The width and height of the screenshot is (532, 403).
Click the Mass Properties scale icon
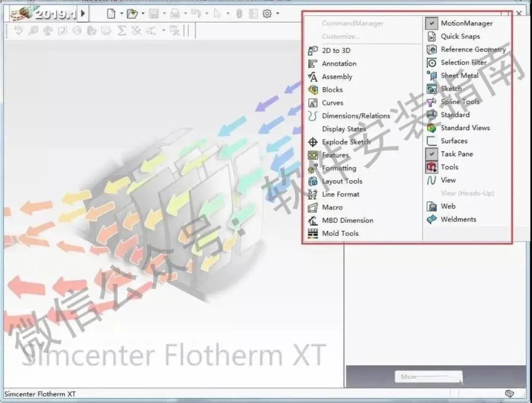tap(47, 31)
